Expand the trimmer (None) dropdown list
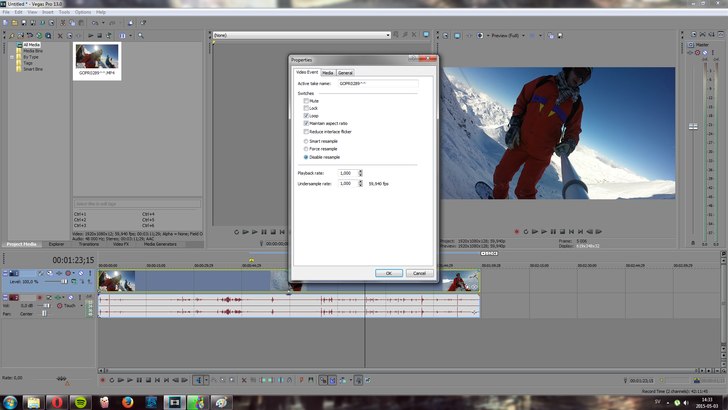This screenshot has height=410, width=728. coord(387,35)
